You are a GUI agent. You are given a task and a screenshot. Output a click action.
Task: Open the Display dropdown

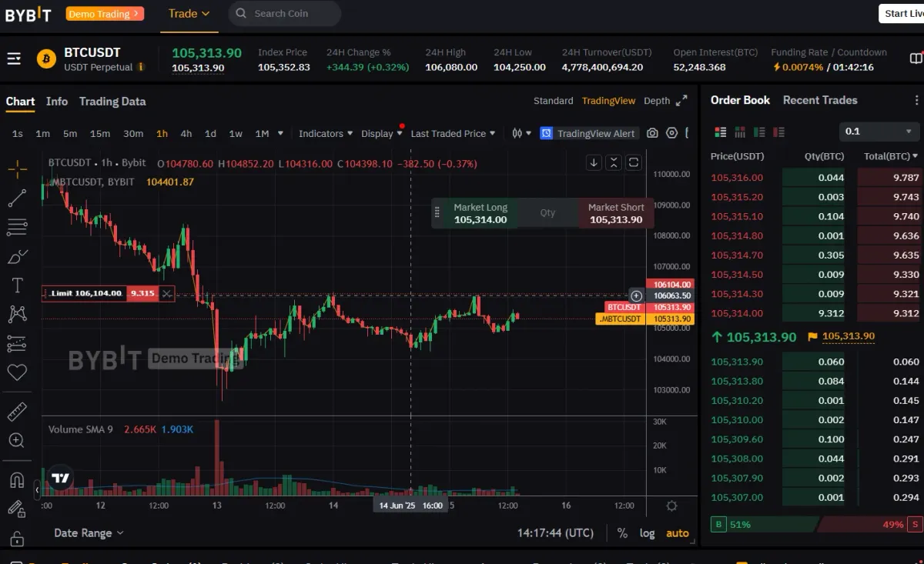pos(381,133)
